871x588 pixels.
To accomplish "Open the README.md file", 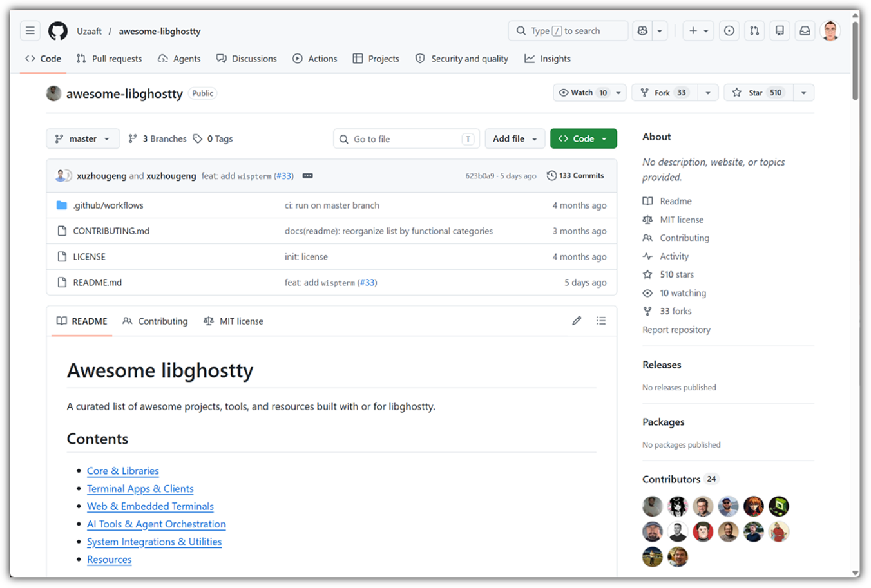I will coord(97,283).
